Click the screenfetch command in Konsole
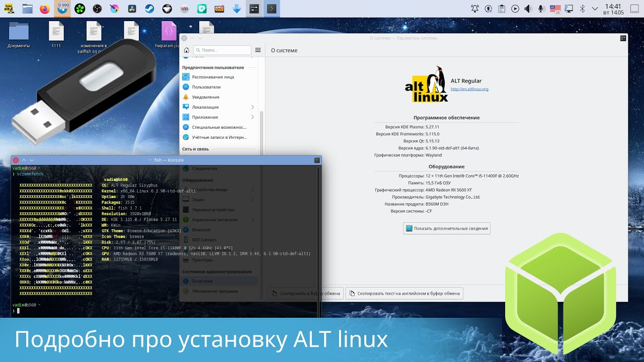The image size is (644, 362). click(x=30, y=173)
